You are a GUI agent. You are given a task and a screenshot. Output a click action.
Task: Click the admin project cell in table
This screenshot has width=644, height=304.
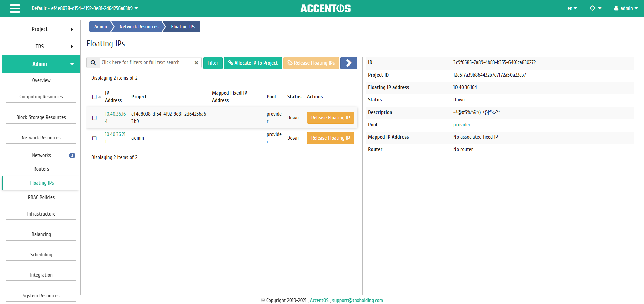click(138, 138)
